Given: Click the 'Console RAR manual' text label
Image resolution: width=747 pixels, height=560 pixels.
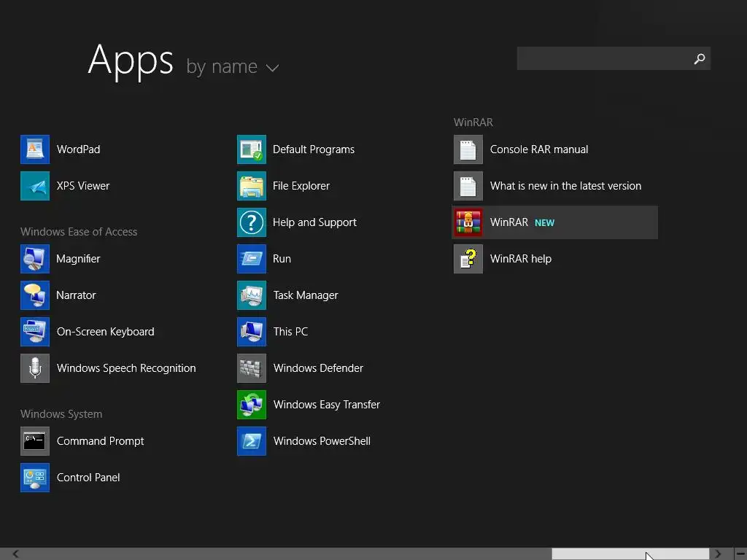Looking at the screenshot, I should pos(539,149).
